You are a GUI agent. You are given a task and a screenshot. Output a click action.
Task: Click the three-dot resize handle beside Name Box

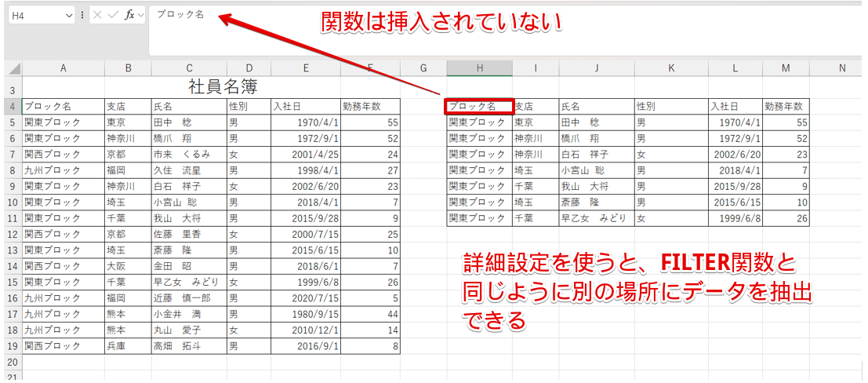pyautogui.click(x=82, y=15)
